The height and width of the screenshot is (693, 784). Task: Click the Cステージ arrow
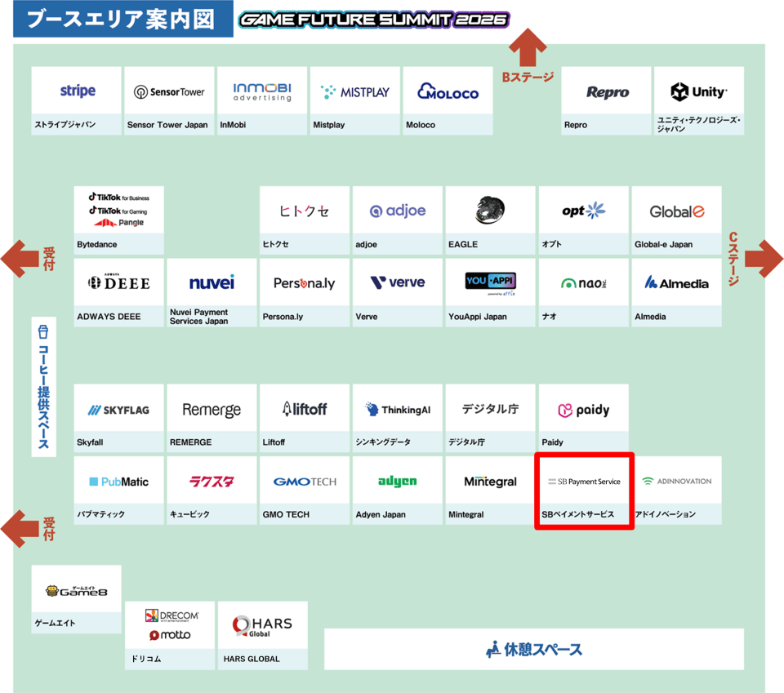(764, 259)
